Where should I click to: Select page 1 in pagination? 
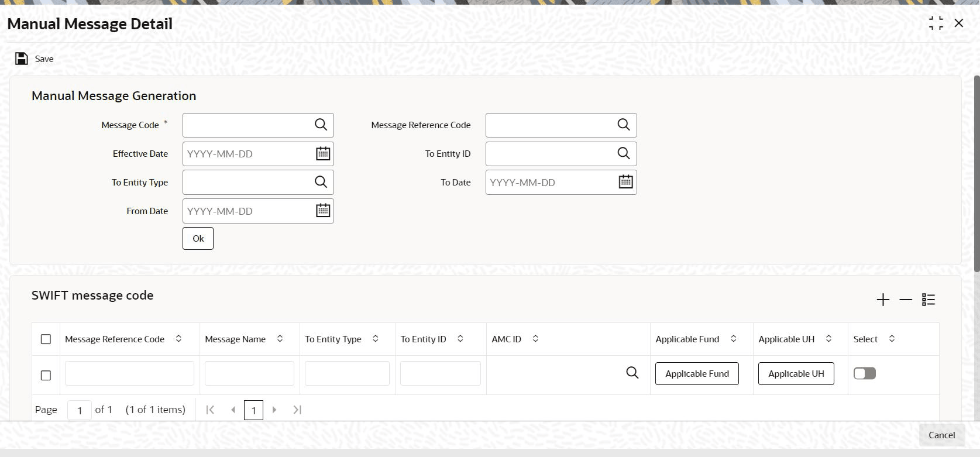coord(253,410)
